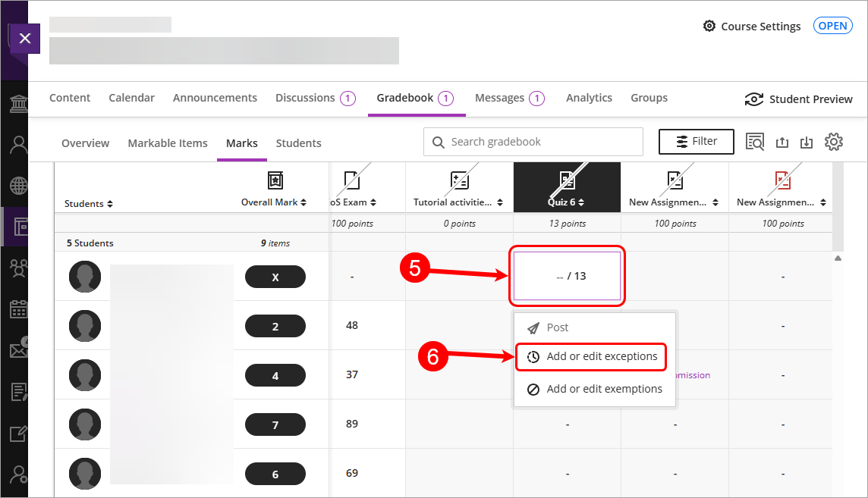Click the Overall Mark column icon

pyautogui.click(x=275, y=180)
